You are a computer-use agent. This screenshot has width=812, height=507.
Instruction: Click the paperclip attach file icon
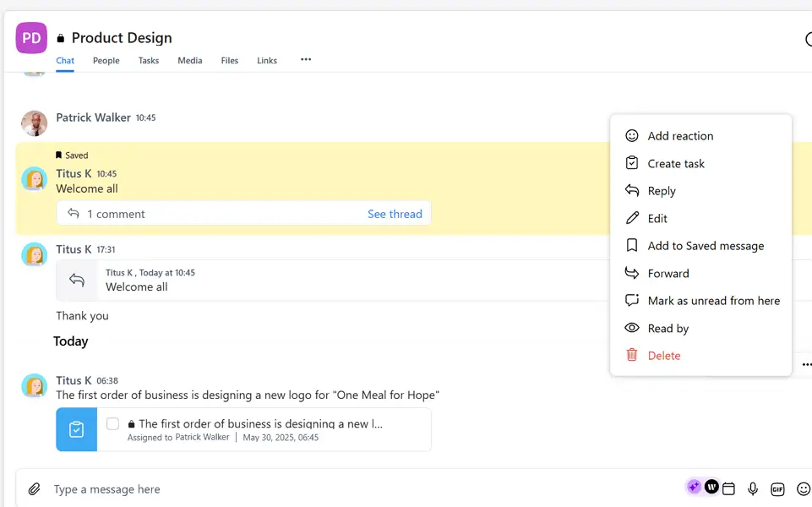[34, 489]
